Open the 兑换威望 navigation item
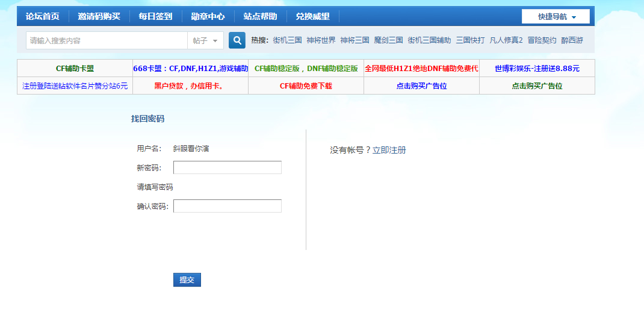 click(312, 16)
